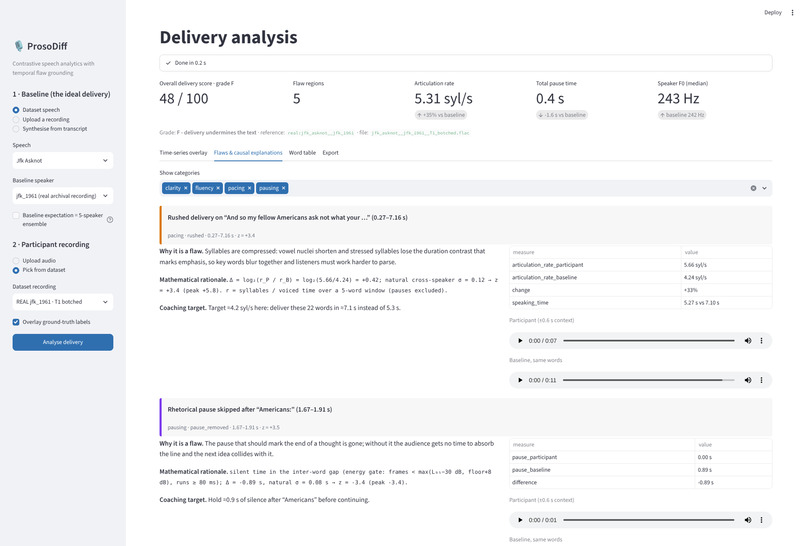The height and width of the screenshot is (546, 806).
Task: Seek in the 0:00 / 0:01 audio progress bar
Action: 649,520
